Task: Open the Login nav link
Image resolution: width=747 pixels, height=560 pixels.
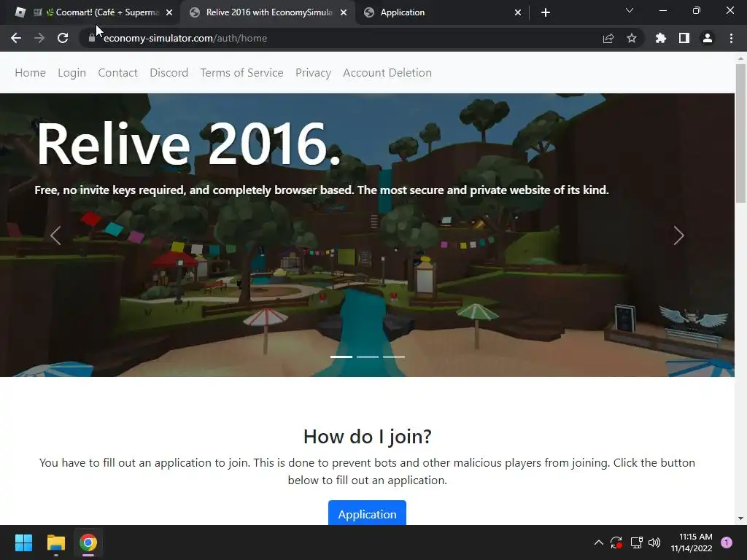Action: 72,73
